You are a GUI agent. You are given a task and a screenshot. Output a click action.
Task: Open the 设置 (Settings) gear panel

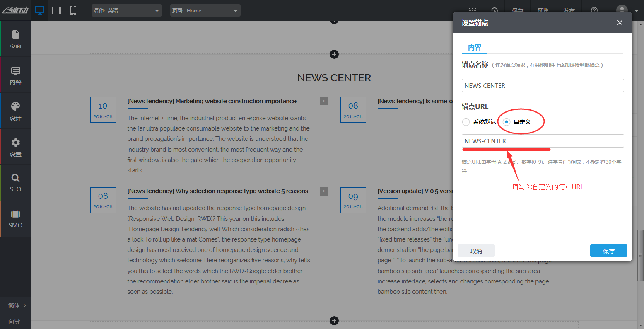16,147
